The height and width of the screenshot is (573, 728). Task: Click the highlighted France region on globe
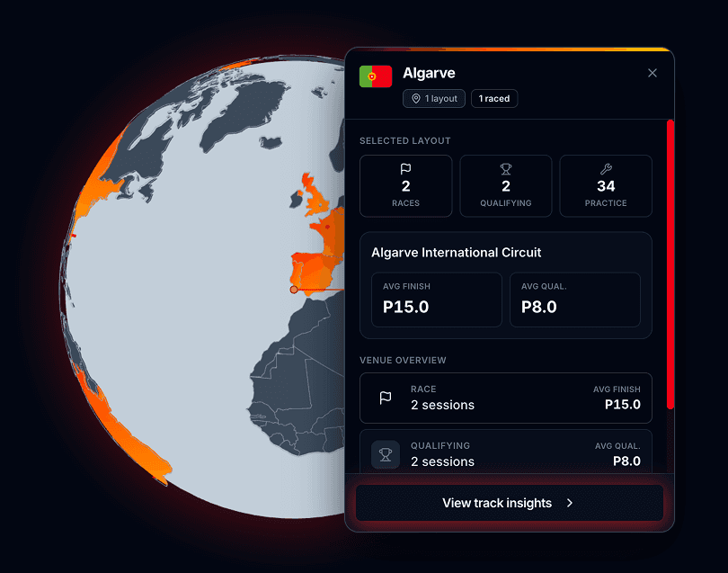pyautogui.click(x=330, y=232)
